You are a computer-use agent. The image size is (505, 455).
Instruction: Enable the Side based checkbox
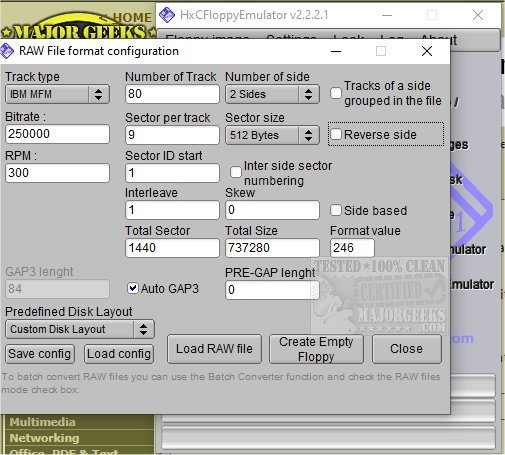pyautogui.click(x=336, y=210)
